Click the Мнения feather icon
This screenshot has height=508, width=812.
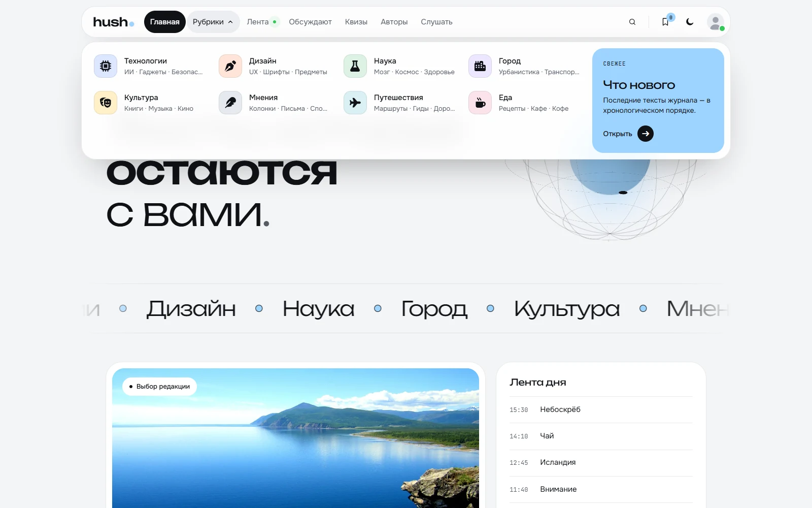[x=230, y=103]
